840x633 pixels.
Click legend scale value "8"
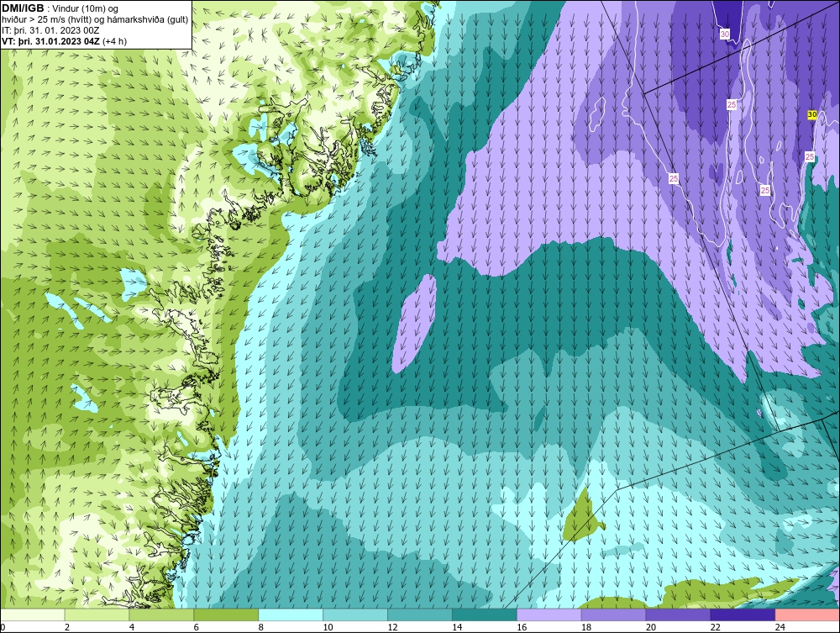[261, 627]
